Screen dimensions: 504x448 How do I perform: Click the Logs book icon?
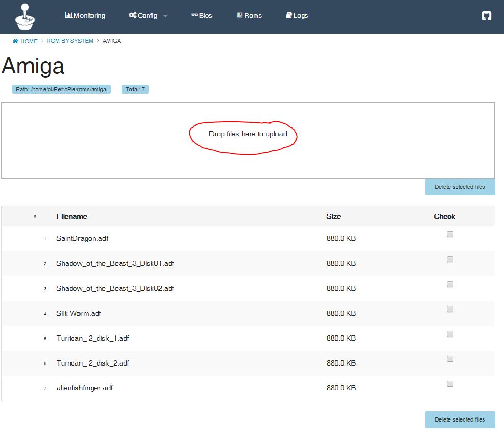pos(288,15)
